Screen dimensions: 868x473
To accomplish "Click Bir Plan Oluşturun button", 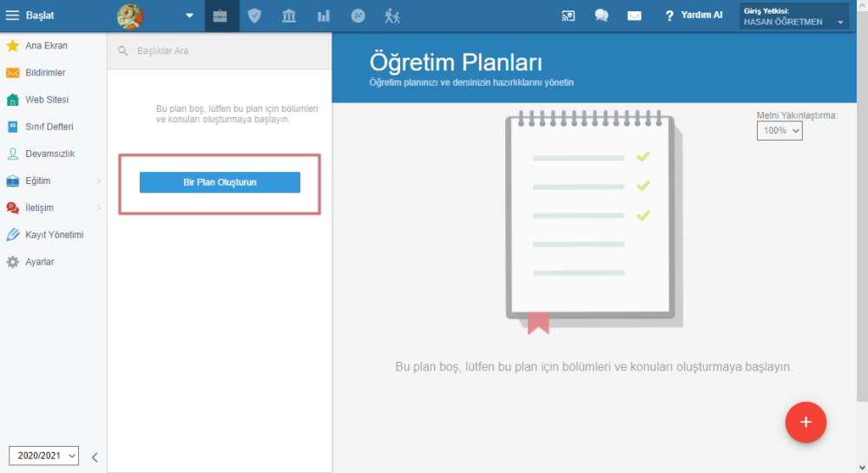I will pyautogui.click(x=220, y=182).
